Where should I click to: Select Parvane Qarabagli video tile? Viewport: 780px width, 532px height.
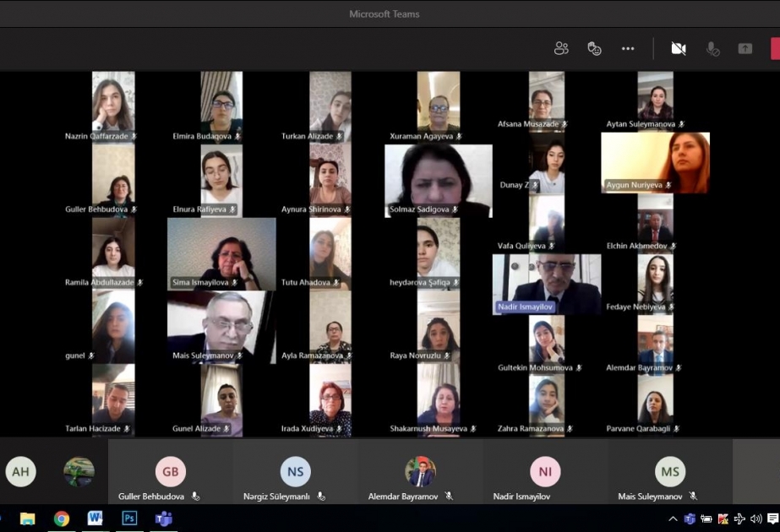coord(656,406)
